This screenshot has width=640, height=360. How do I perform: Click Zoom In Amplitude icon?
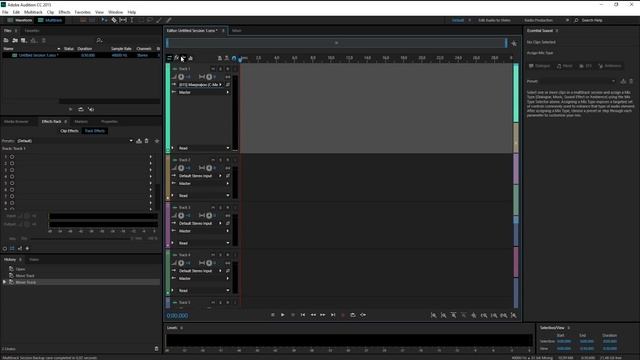point(433,316)
